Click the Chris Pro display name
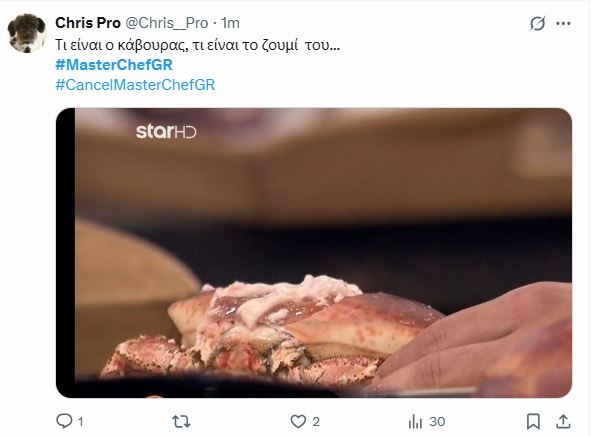 coord(88,23)
